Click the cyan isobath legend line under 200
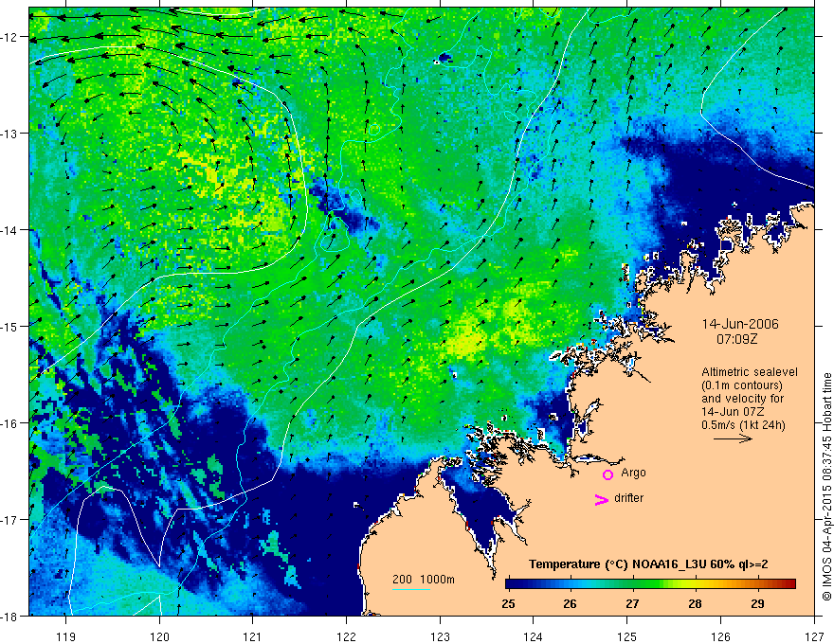This screenshot has height=644, width=834. tap(410, 589)
